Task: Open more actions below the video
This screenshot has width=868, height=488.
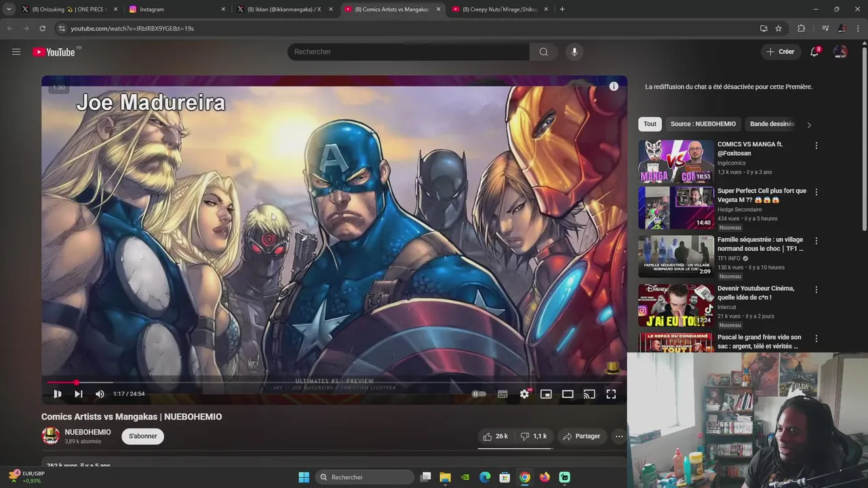Action: point(619,436)
